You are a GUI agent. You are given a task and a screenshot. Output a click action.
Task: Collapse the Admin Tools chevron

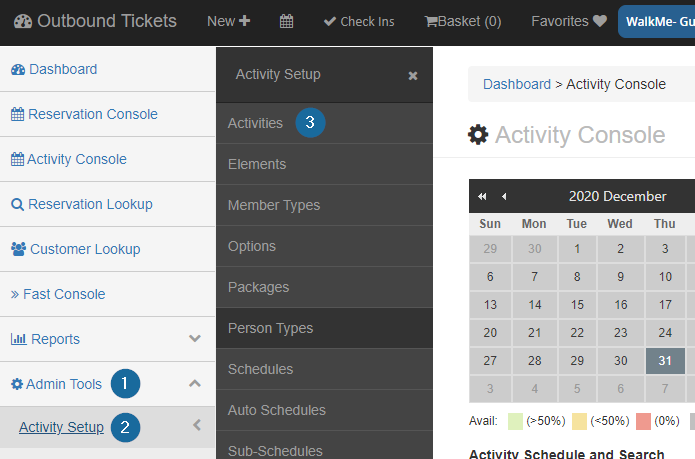pyautogui.click(x=195, y=384)
